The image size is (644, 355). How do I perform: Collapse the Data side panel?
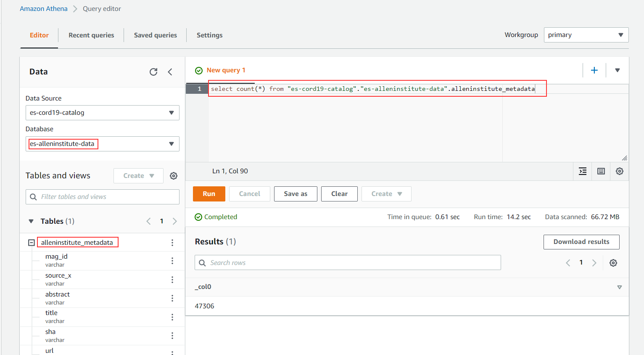(x=170, y=72)
